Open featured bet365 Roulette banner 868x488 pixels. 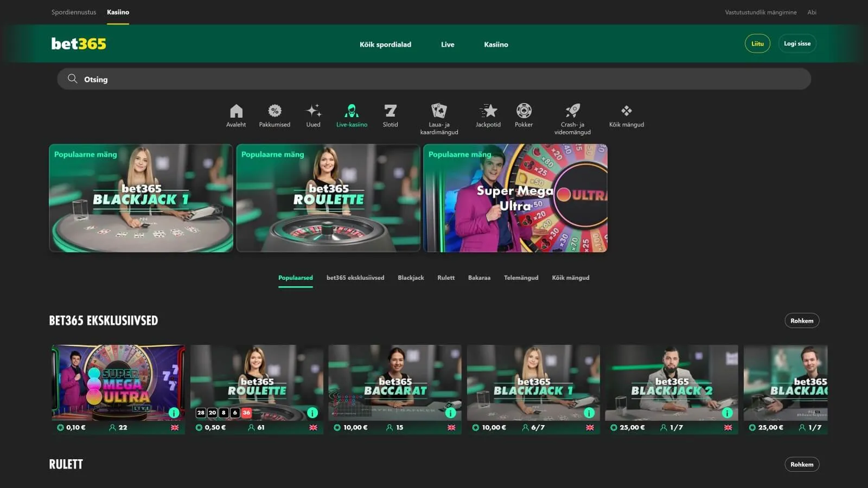coord(328,198)
